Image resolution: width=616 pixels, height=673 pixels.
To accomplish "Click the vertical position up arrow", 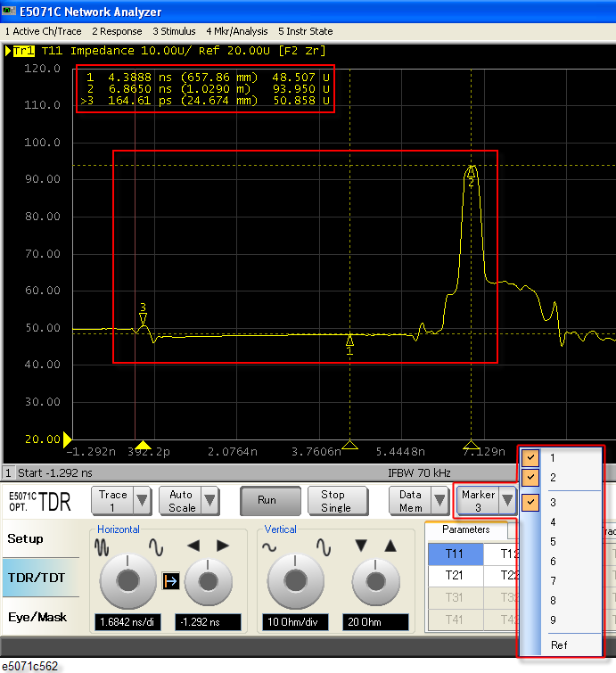I will coord(388,546).
